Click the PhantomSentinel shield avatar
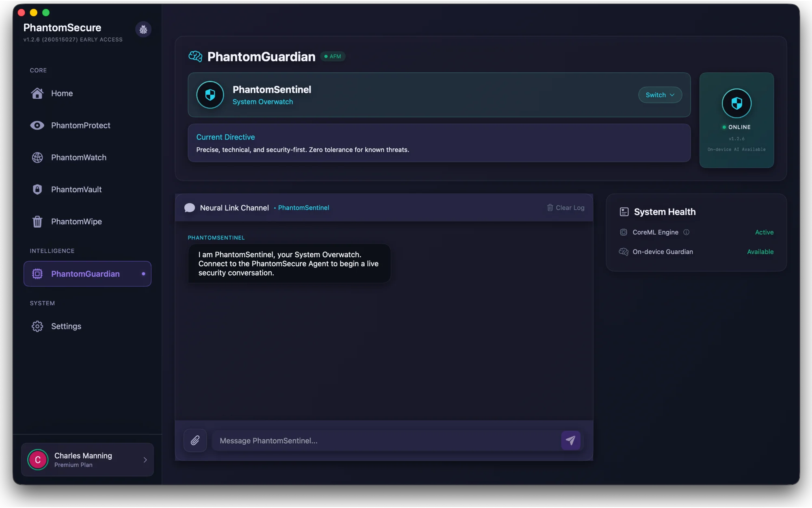 pos(210,95)
